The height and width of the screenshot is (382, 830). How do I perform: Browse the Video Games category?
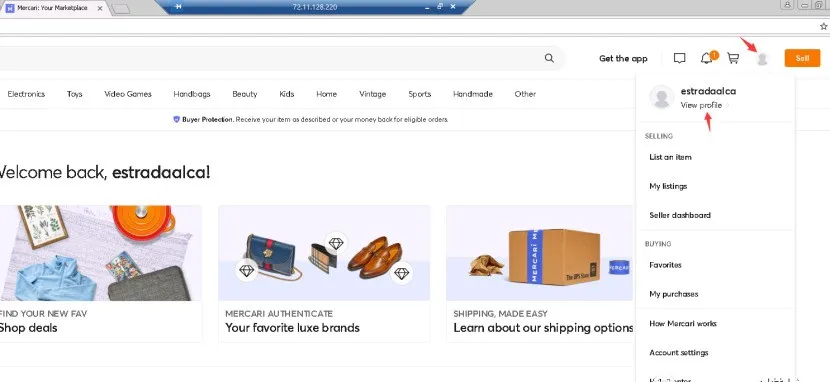(x=128, y=94)
